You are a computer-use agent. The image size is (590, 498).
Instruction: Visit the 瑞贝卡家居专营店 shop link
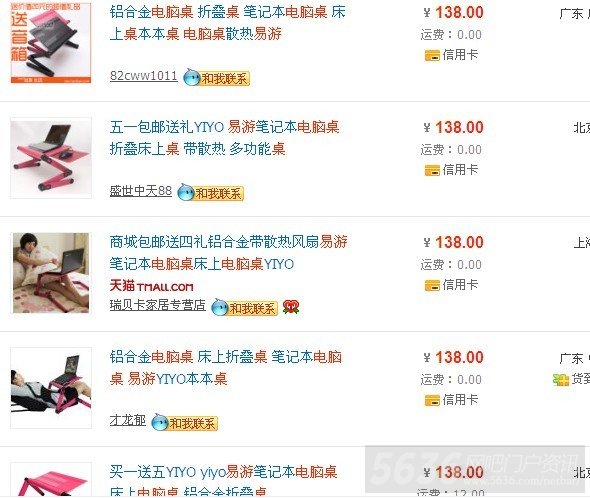[x=158, y=305]
